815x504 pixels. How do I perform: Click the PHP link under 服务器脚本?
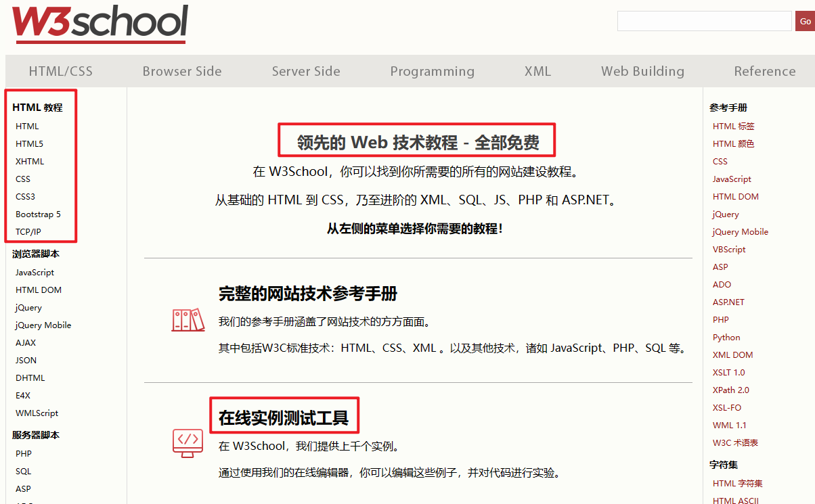pos(23,453)
